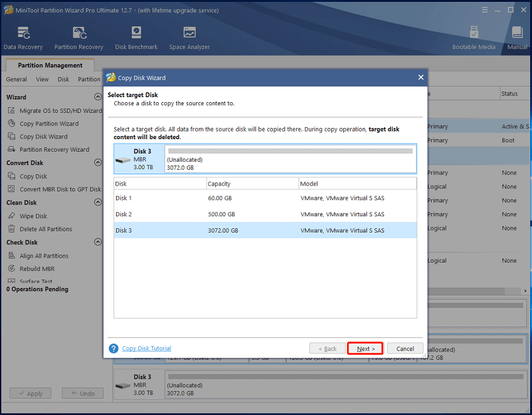
Task: Click the Capacity column header
Action: click(x=253, y=184)
